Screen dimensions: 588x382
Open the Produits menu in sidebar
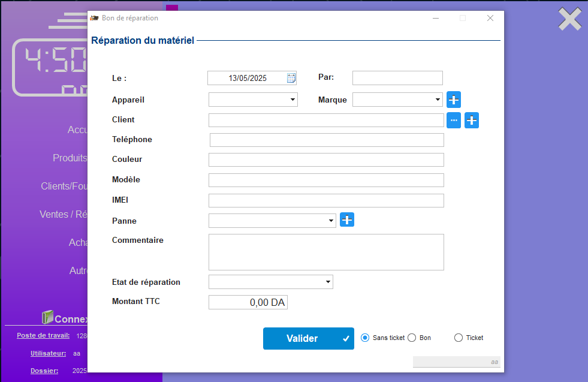70,158
